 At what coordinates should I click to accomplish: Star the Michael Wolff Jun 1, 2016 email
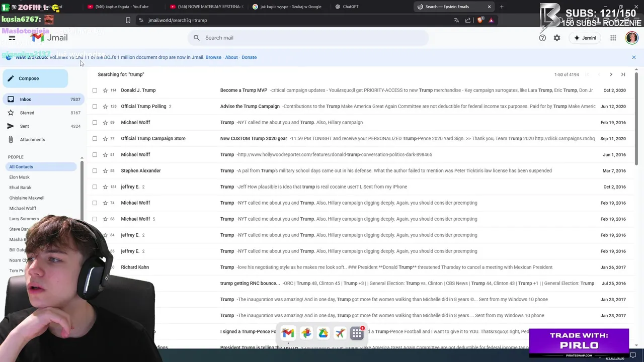pos(105,155)
